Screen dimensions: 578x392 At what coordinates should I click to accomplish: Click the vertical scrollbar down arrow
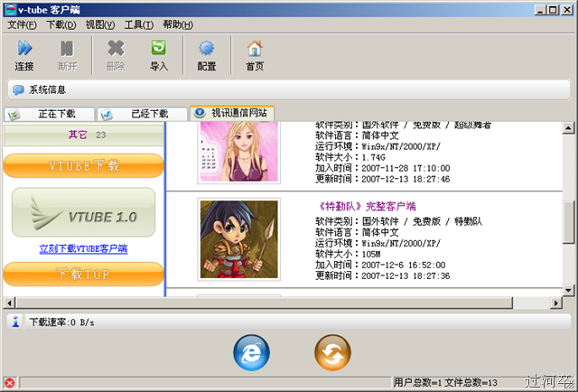[568, 290]
